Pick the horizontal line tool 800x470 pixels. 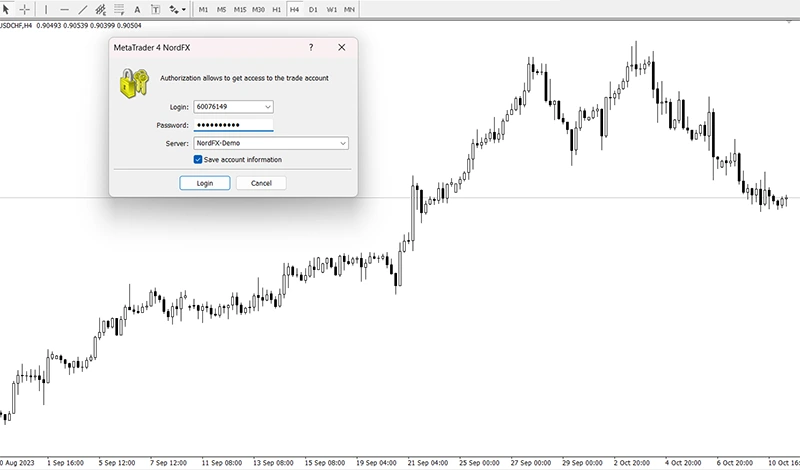[65, 9]
